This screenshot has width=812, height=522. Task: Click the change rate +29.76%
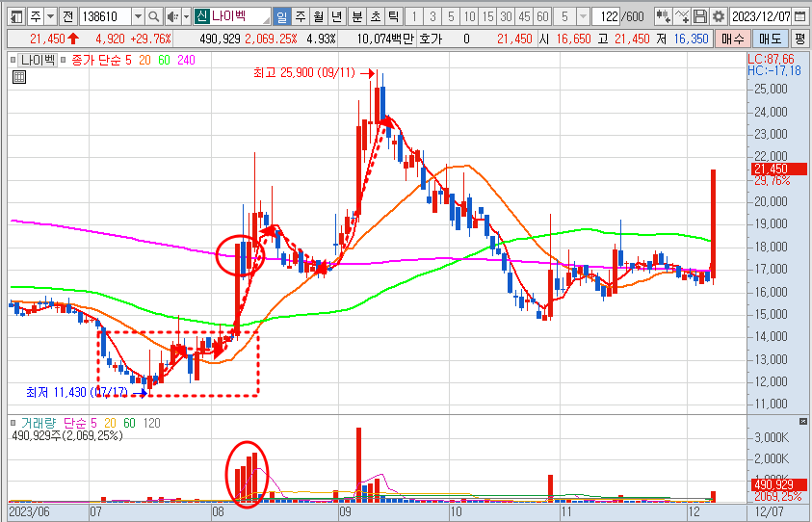(x=150, y=39)
